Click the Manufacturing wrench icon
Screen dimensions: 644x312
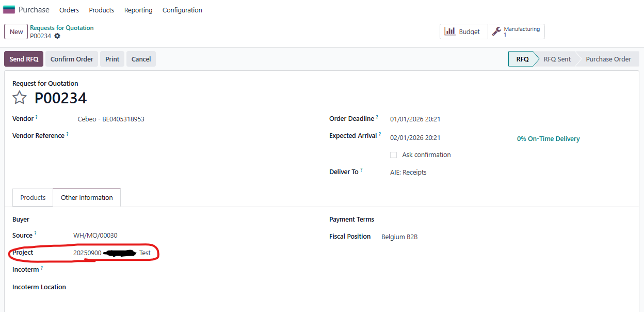click(496, 32)
